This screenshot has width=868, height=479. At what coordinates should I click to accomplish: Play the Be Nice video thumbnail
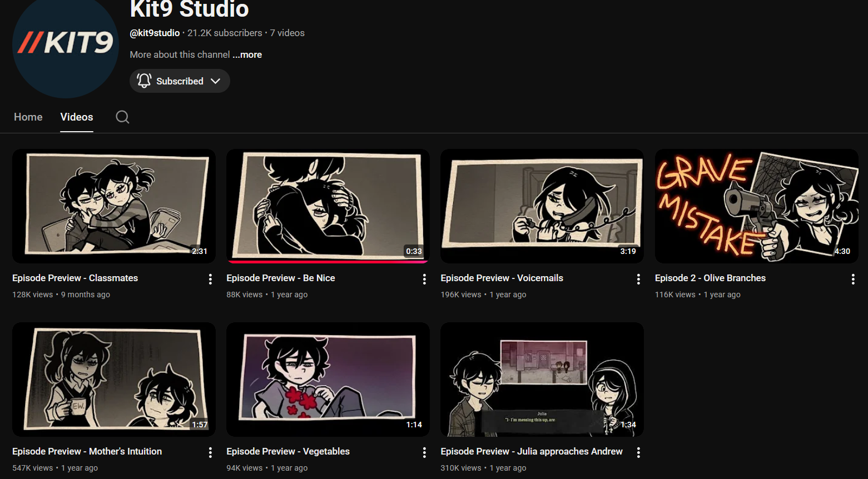pos(328,206)
